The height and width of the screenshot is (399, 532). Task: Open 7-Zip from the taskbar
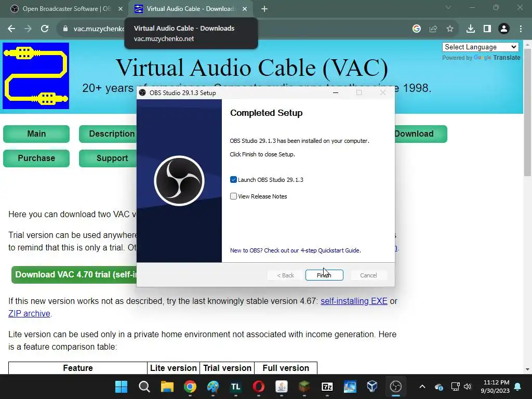pos(327,387)
